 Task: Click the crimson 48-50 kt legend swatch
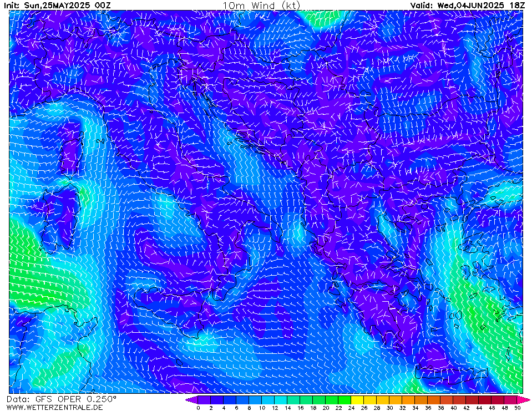[511, 400]
